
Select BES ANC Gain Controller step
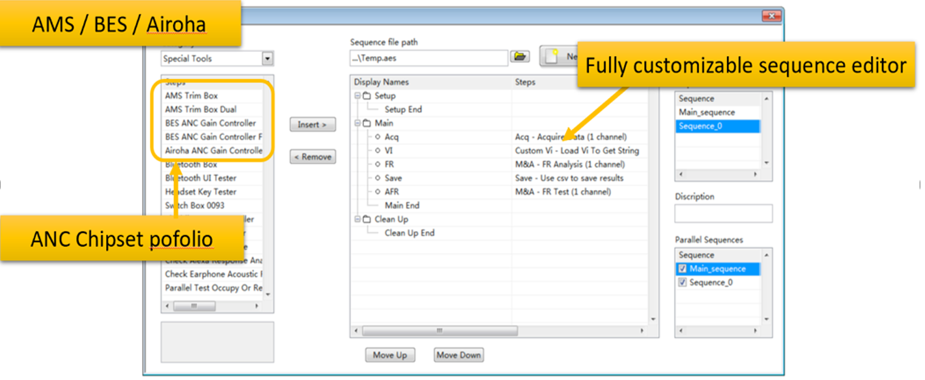click(x=211, y=123)
